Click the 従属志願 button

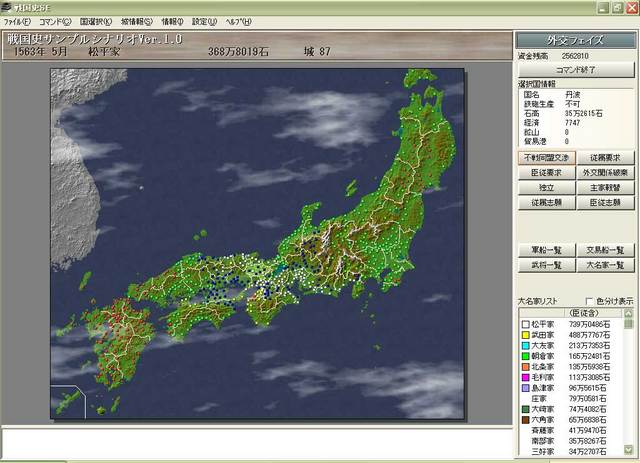click(547, 203)
